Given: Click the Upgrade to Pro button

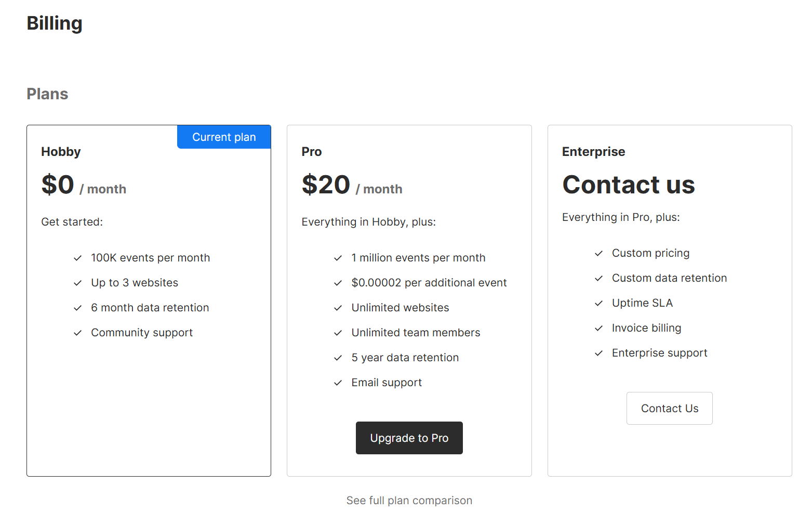Looking at the screenshot, I should [x=409, y=438].
